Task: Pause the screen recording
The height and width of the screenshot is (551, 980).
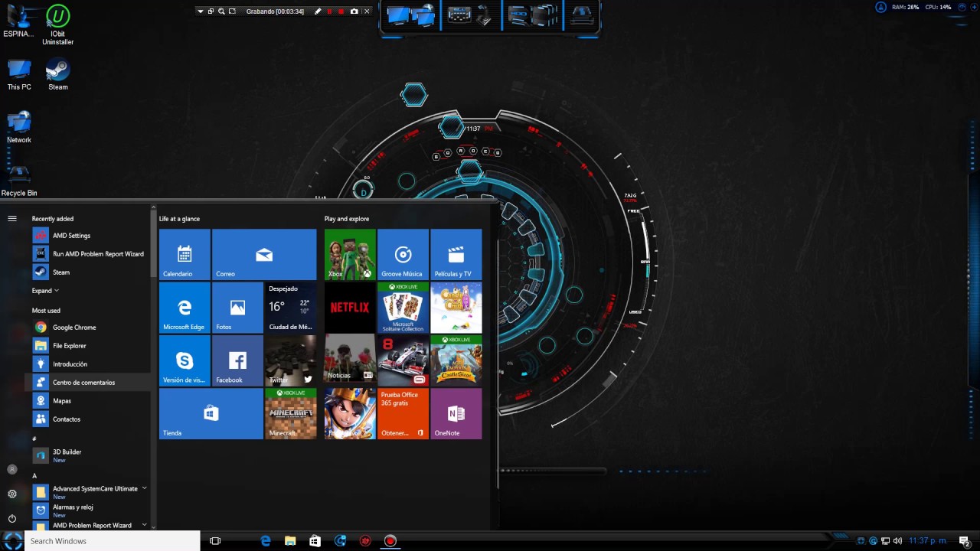Action: click(x=330, y=11)
